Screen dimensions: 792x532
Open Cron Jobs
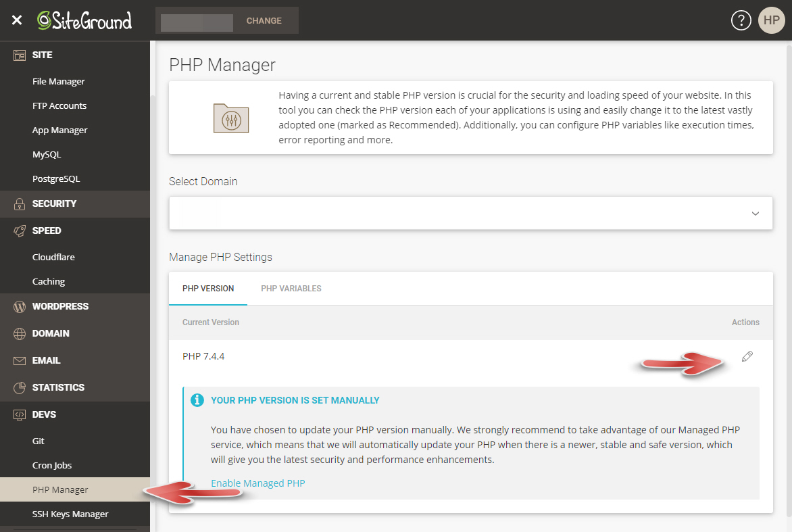52,465
